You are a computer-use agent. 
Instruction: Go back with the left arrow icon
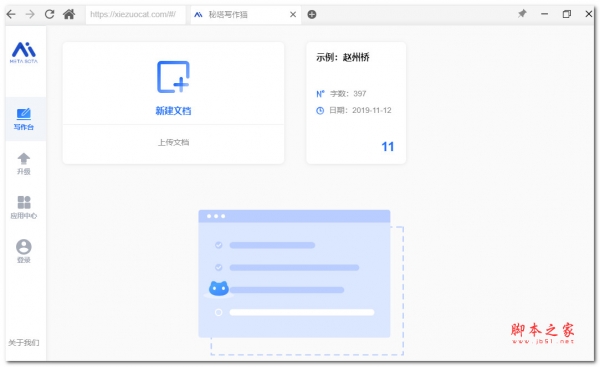click(11, 15)
